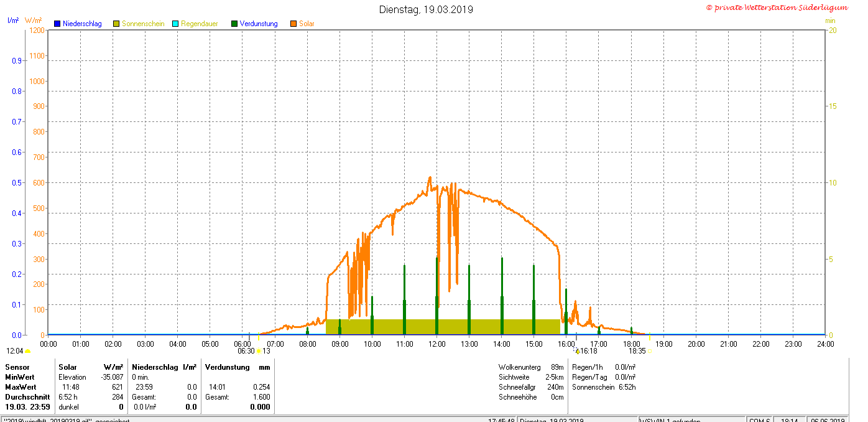This screenshot has height=422, width=868.
Task: Click the moonrise icon beside 16:18
Action: (577, 351)
